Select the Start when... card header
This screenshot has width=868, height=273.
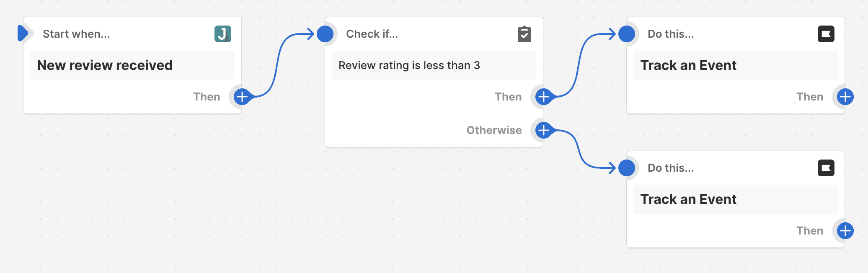(76, 34)
